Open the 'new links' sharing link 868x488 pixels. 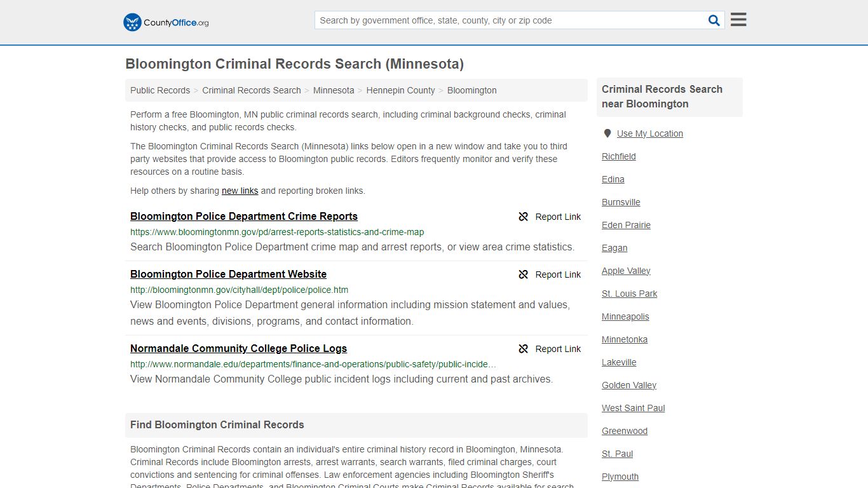pyautogui.click(x=240, y=191)
